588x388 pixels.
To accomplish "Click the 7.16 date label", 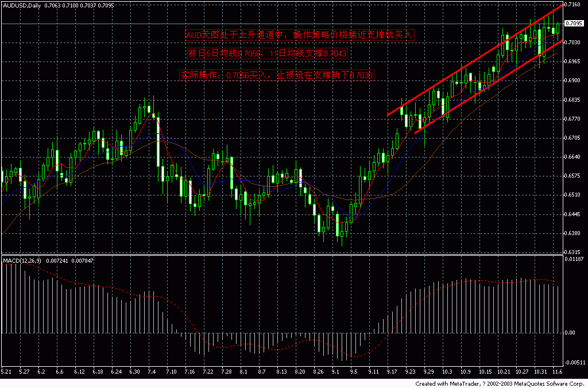I will coord(189,371).
